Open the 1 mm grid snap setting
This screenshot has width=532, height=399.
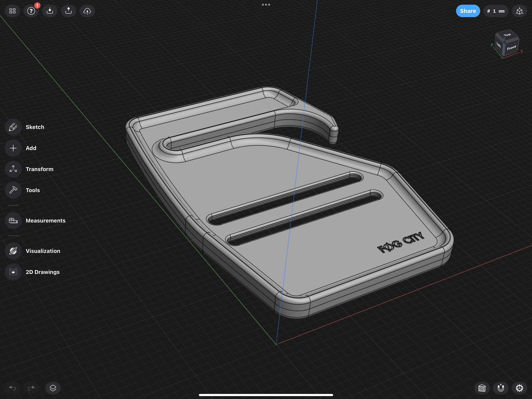(496, 11)
